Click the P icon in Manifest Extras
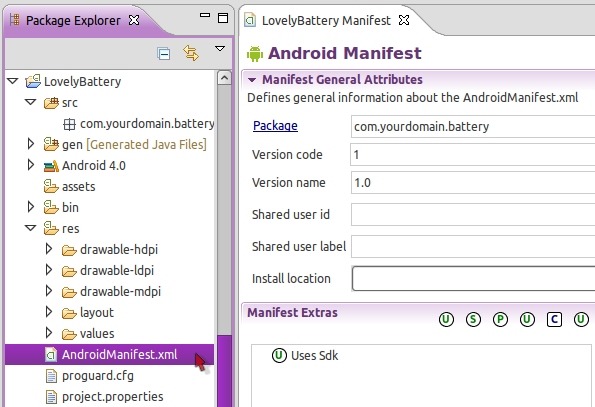 coord(500,319)
